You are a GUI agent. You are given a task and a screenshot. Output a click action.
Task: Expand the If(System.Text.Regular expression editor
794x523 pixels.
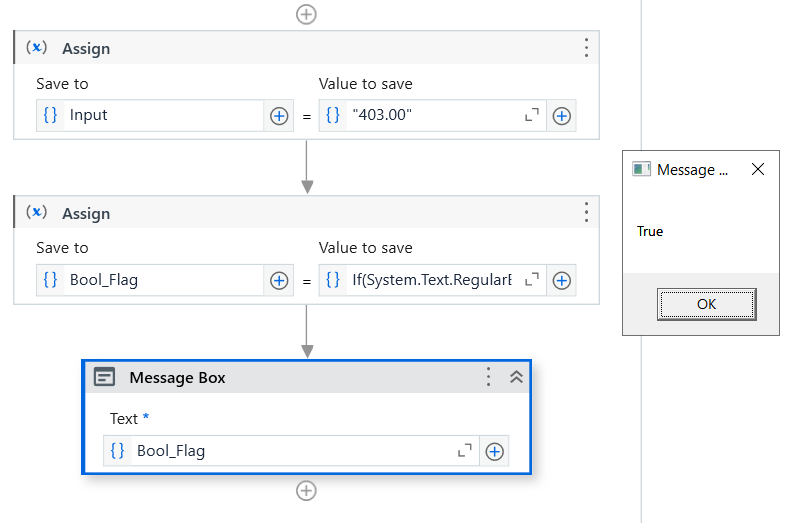pos(532,281)
